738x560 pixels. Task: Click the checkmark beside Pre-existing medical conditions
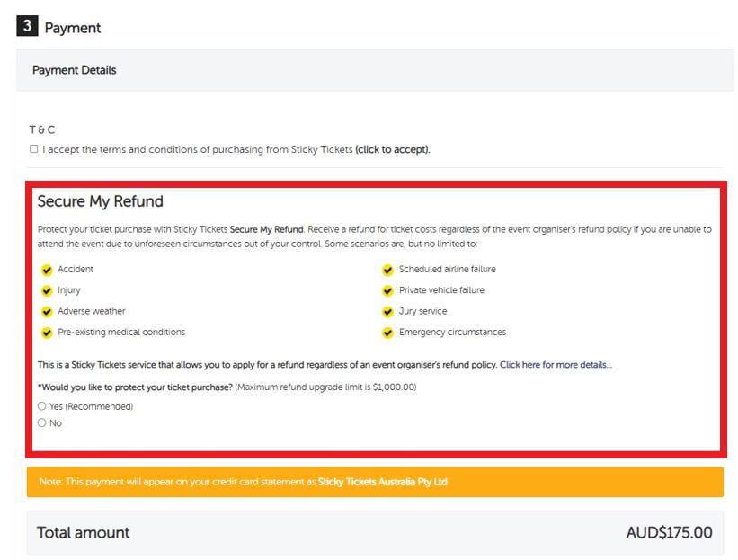click(x=47, y=333)
